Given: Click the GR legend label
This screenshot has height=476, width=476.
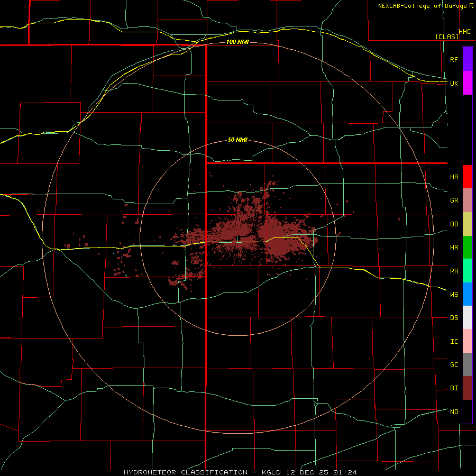Looking at the screenshot, I should (x=454, y=200).
